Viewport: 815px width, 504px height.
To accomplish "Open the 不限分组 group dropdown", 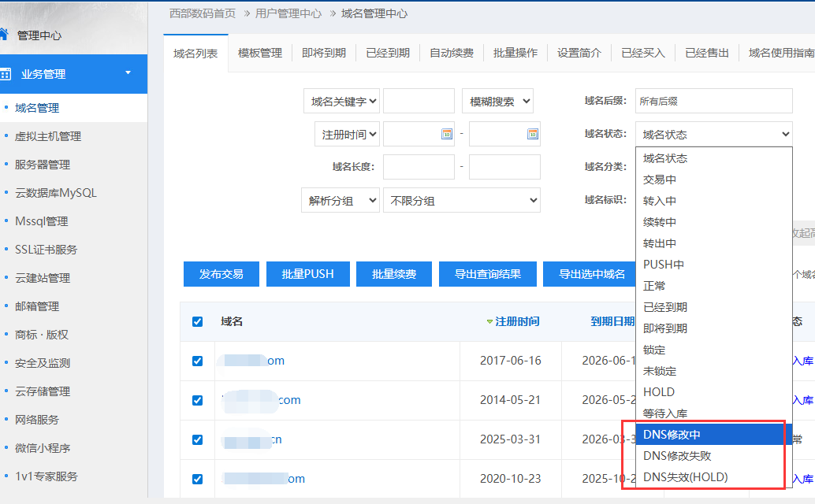I will pos(461,200).
